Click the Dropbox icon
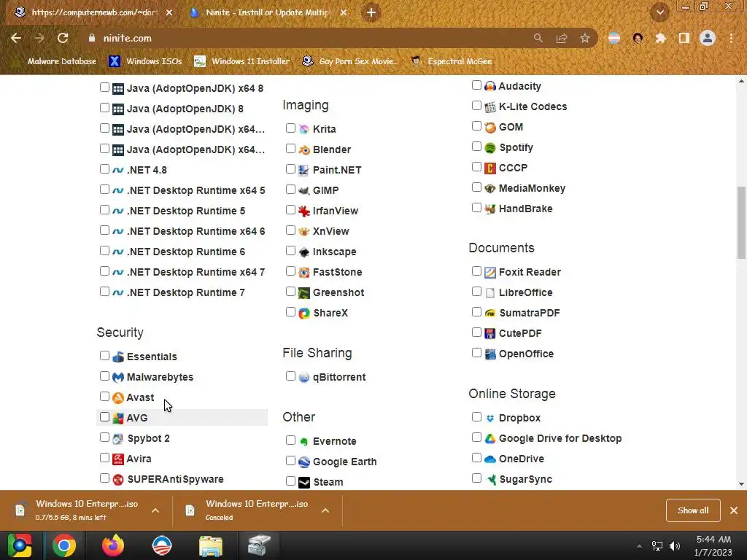The image size is (747, 560). (489, 418)
